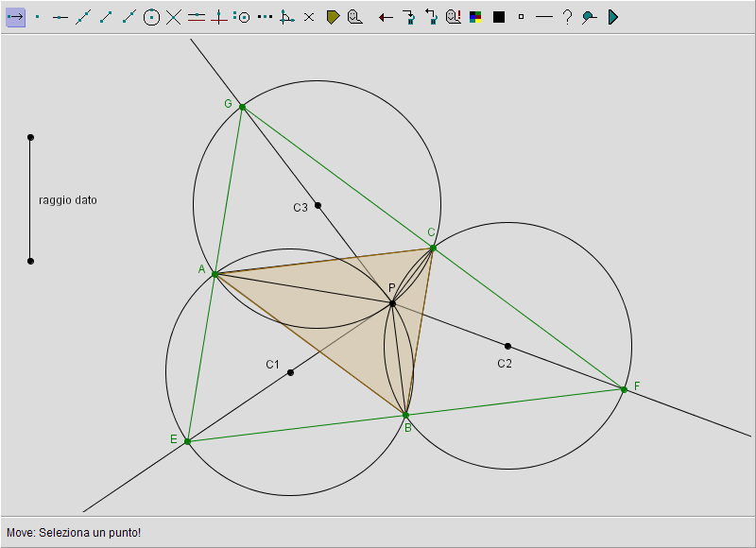756x548 pixels.
Task: Select green point B
Action: coord(406,415)
